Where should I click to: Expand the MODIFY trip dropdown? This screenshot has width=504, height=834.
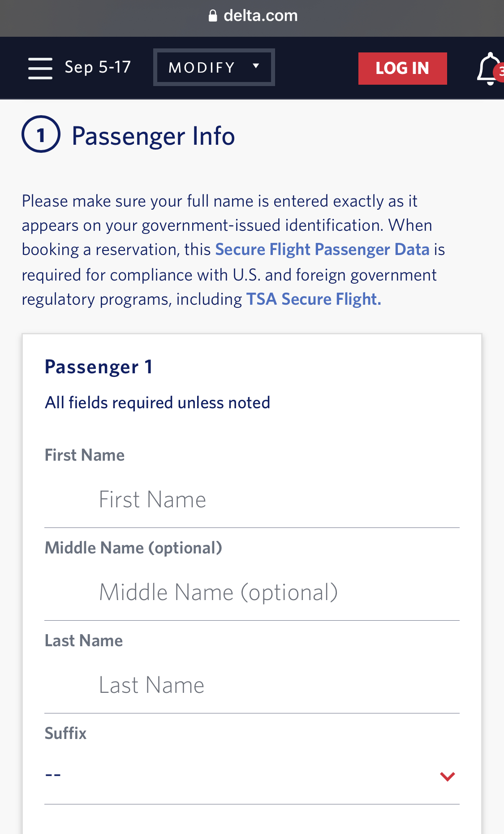tap(214, 67)
